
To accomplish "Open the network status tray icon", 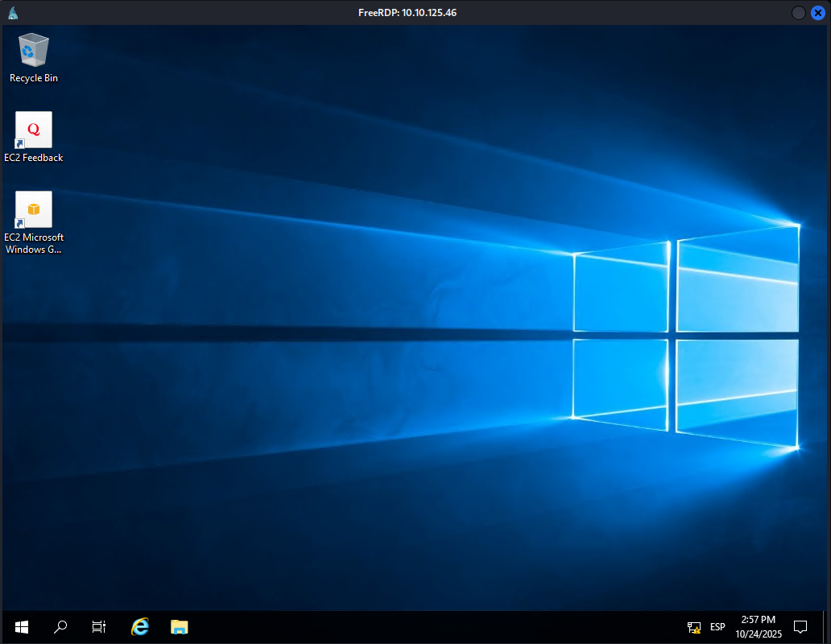I will click(x=694, y=628).
